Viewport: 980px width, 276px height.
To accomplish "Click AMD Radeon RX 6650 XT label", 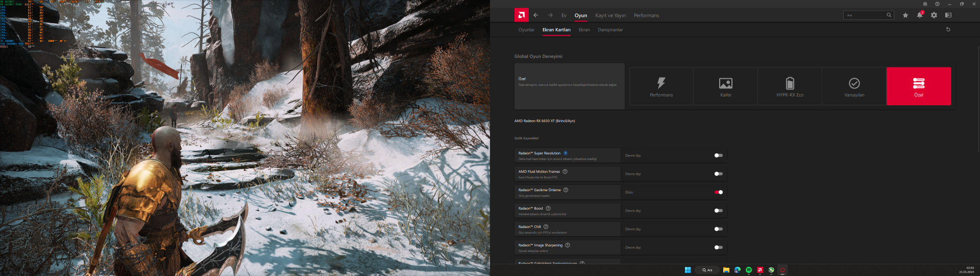I will pos(545,121).
